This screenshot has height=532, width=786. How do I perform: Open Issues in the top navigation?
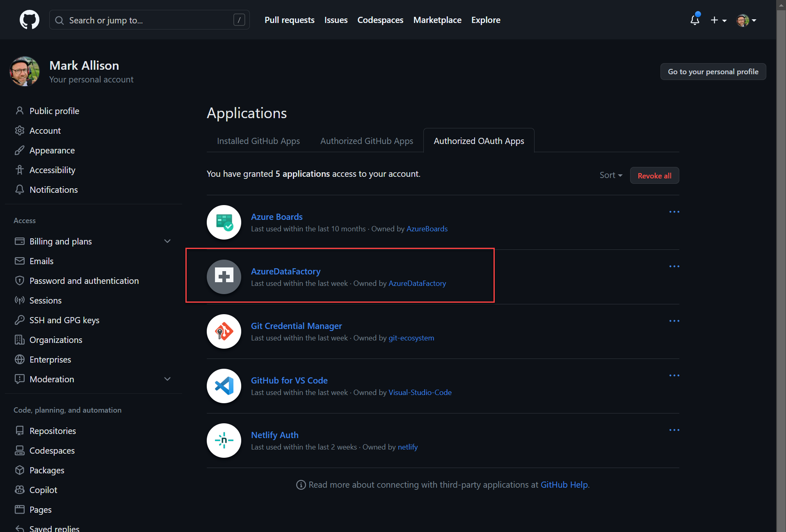(336, 20)
